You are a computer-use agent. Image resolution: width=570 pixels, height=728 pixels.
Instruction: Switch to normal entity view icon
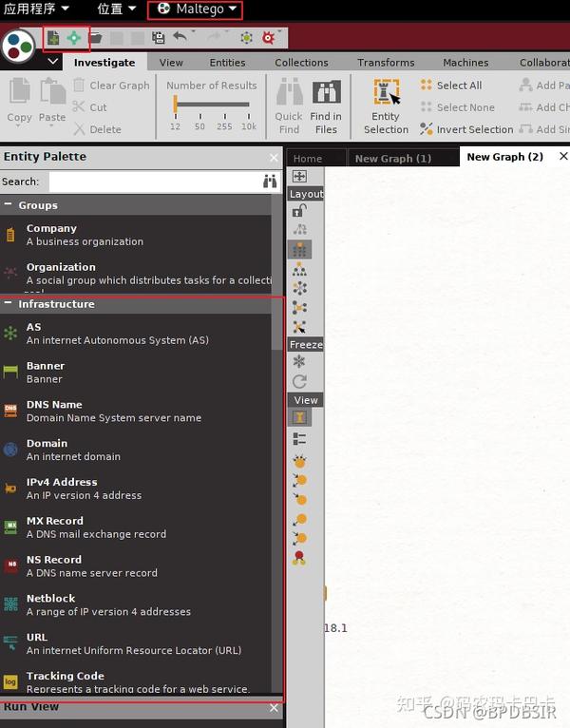coord(299,417)
